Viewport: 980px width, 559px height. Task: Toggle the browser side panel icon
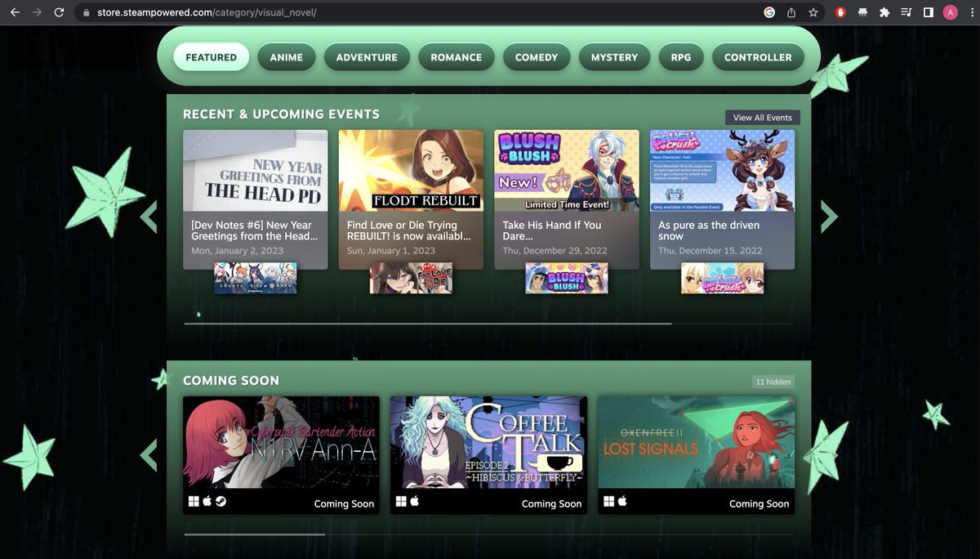click(929, 12)
